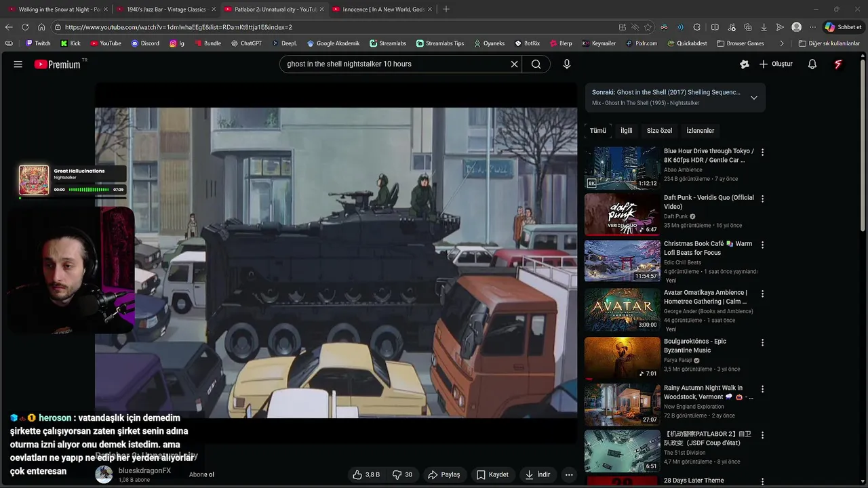Open options for Christmas Book Café video
This screenshot has height=488, width=868.
tap(762, 245)
